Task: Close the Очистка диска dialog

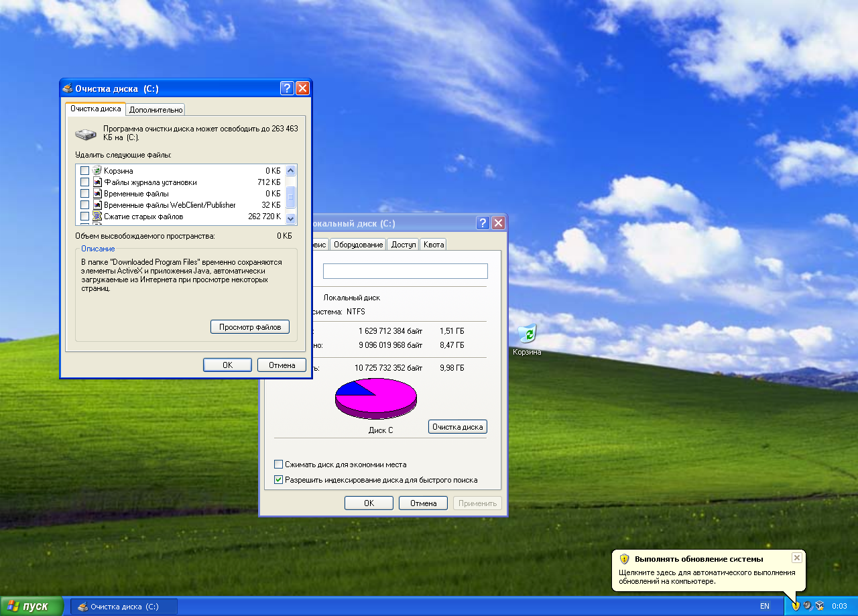Action: (x=302, y=88)
